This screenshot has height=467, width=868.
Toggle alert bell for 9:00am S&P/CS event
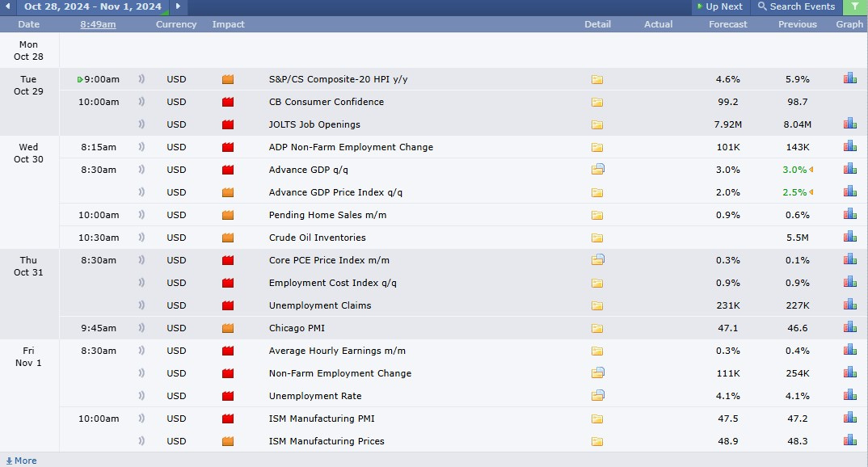[141, 79]
